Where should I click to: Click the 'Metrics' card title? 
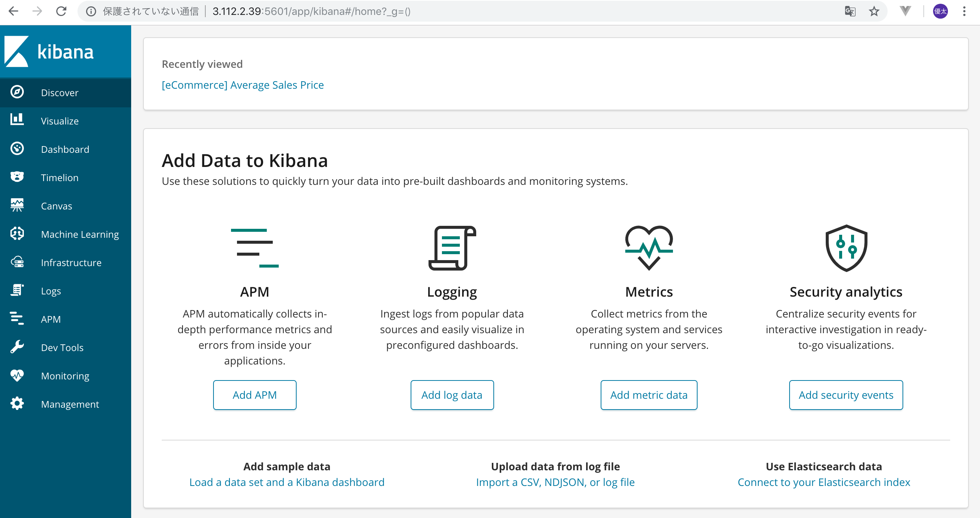[x=649, y=292]
